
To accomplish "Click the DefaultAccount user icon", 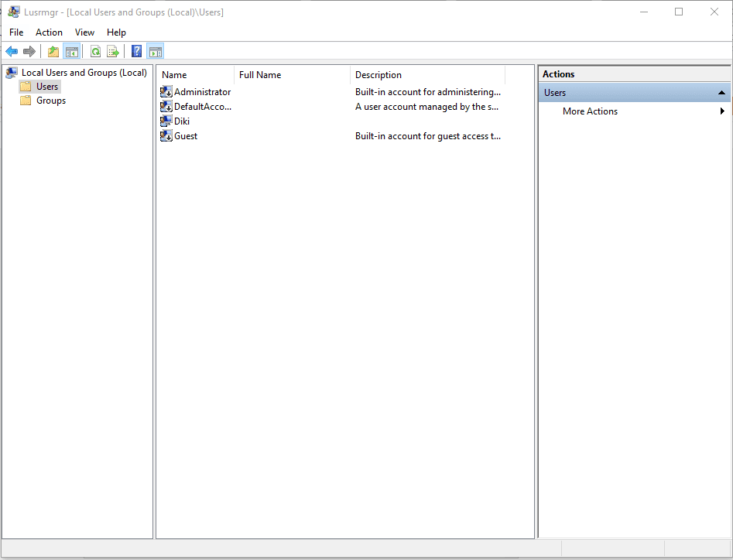I will (166, 107).
